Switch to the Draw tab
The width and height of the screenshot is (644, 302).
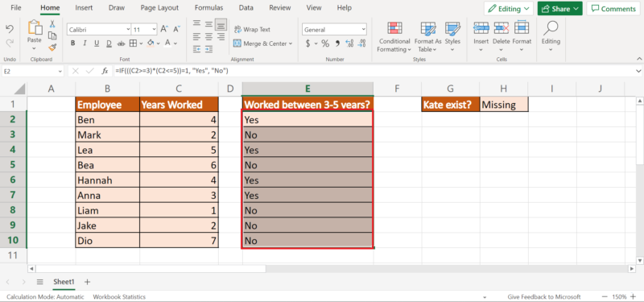click(117, 8)
